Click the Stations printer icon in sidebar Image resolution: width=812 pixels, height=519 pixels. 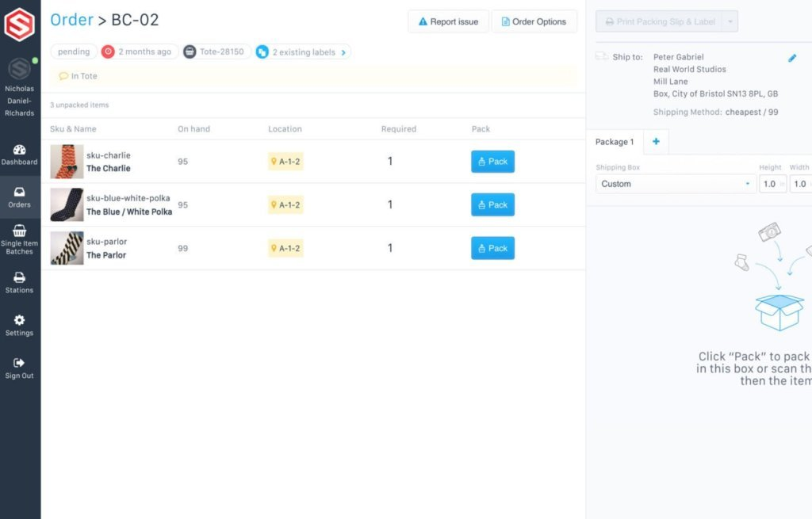click(x=19, y=279)
